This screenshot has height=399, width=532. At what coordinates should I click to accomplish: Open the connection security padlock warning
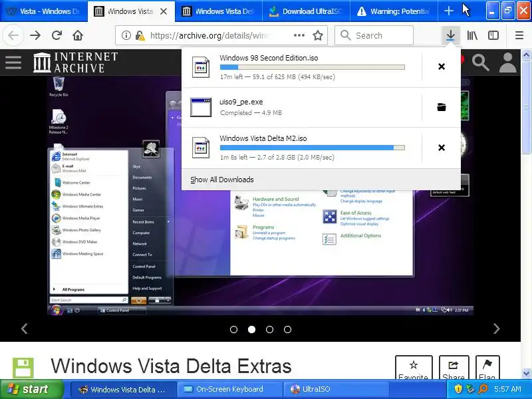140,35
